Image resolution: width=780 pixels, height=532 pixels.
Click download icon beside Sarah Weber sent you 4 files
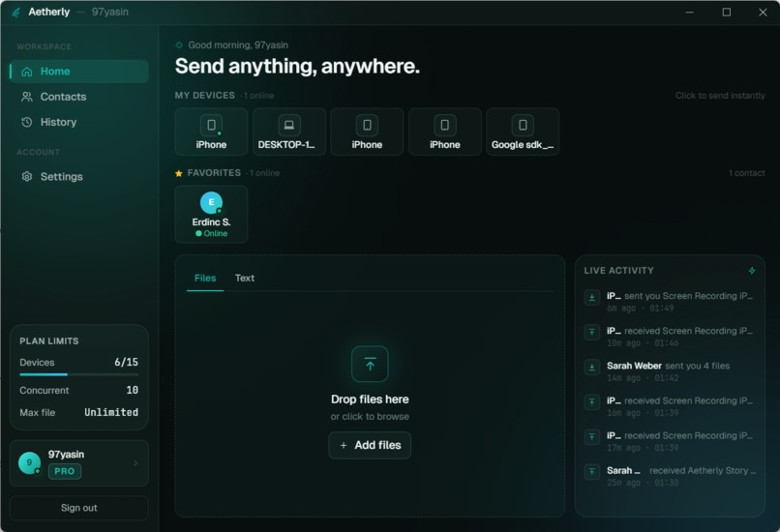click(592, 368)
